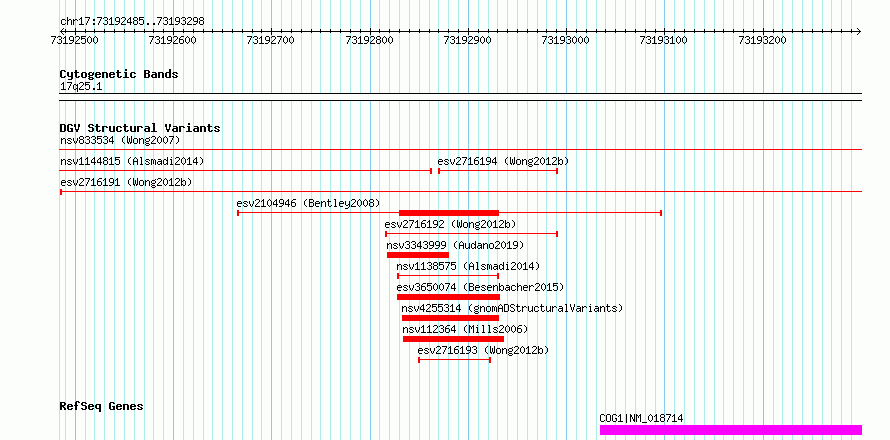Click the chr17:73192485..73193298 region label
The height and width of the screenshot is (440, 890).
(132, 22)
